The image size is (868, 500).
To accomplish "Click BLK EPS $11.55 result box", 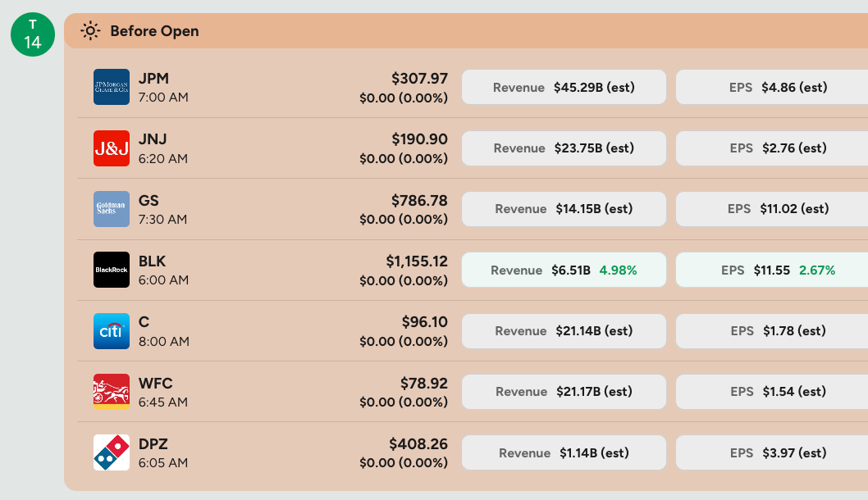I will (772, 270).
